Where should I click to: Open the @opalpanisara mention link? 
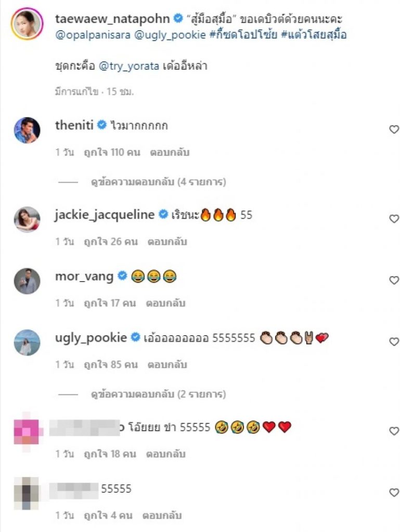93,35
